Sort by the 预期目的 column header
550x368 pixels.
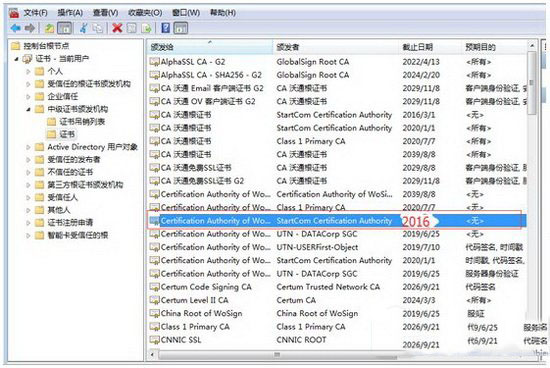(x=494, y=47)
